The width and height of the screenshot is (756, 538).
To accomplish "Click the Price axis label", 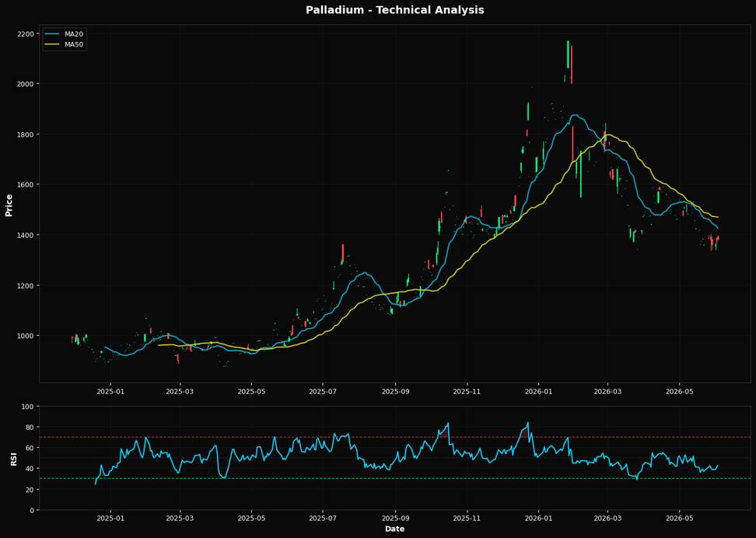I will tap(9, 204).
